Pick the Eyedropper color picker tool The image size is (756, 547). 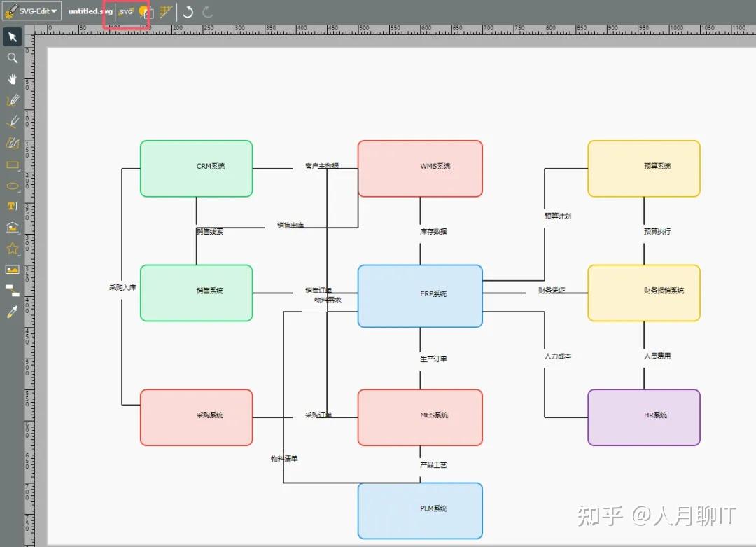pos(12,312)
